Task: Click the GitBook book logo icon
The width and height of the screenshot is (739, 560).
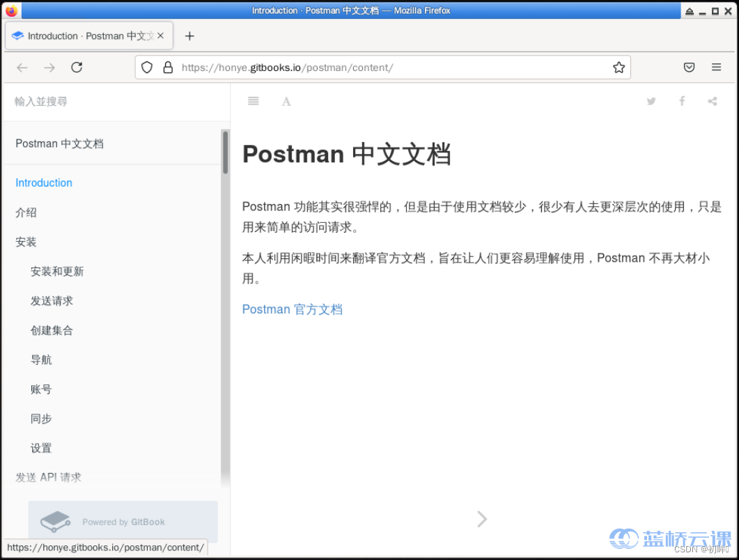Action: click(x=55, y=522)
